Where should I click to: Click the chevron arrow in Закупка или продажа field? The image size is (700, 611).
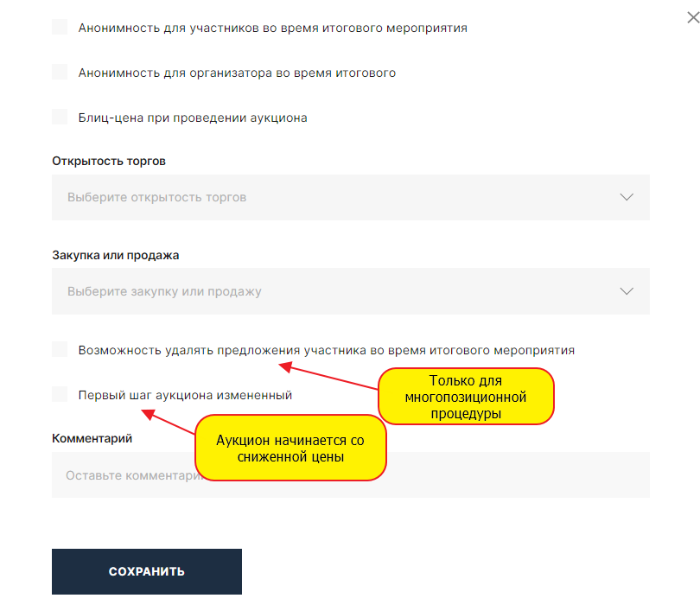pyautogui.click(x=627, y=291)
